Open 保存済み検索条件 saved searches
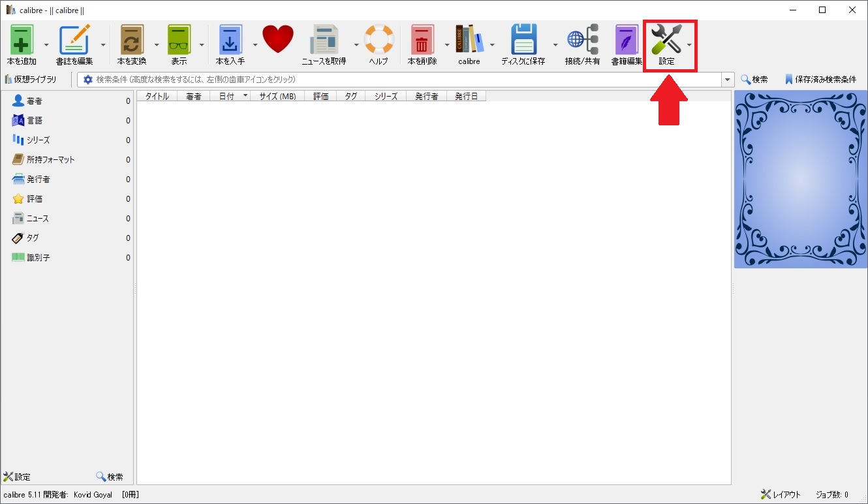This screenshot has width=868, height=504. 820,80
